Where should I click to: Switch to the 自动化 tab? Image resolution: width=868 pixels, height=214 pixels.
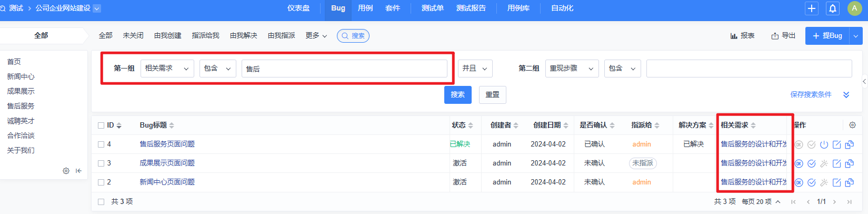point(562,8)
